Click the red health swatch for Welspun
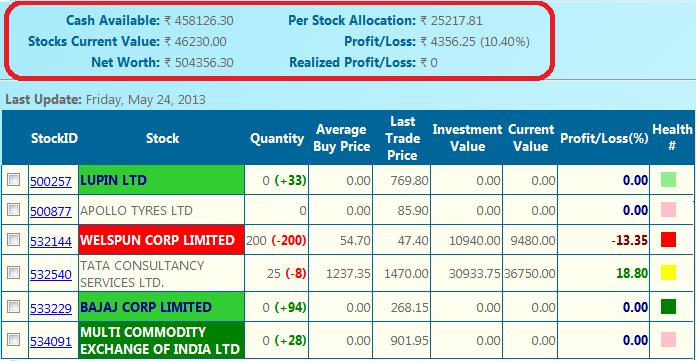 click(668, 239)
